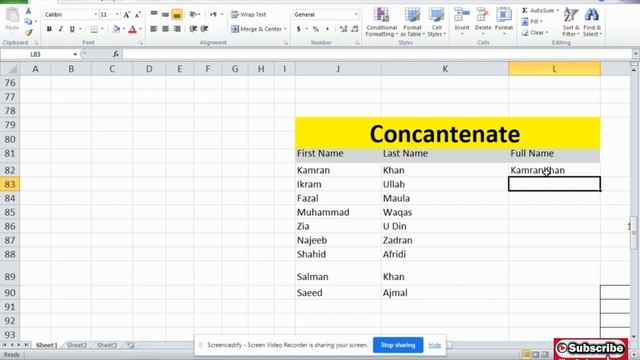The height and width of the screenshot is (360, 640).
Task: Toggle Italic formatting
Action: coord(60,29)
